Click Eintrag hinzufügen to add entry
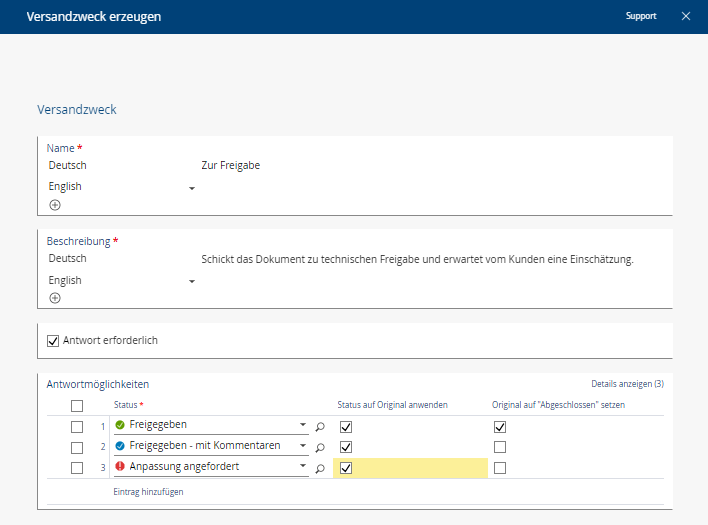The width and height of the screenshot is (708, 525). pyautogui.click(x=149, y=492)
